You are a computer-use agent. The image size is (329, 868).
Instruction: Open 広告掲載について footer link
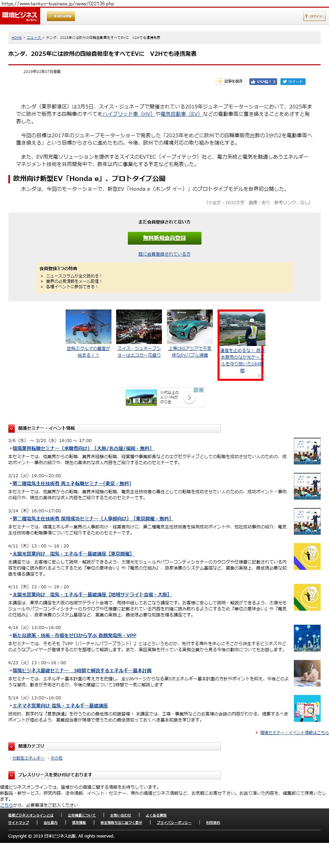pyautogui.click(x=82, y=815)
